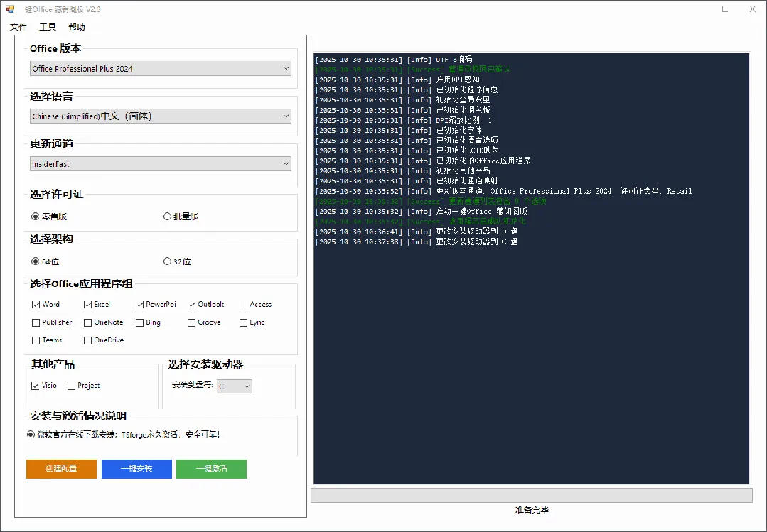Click the green log line 管理员权限已确认
The width and height of the screenshot is (767, 532).
[x=413, y=70]
